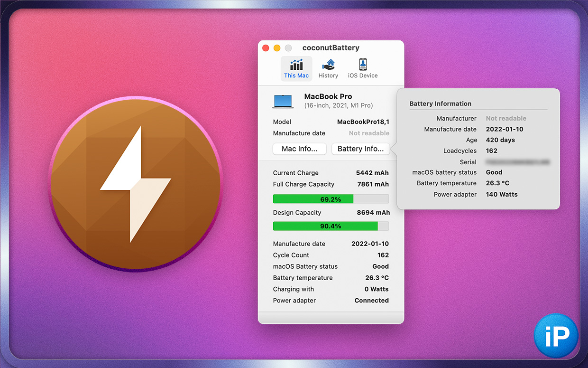Switch to the iOS Device tab
The width and height of the screenshot is (588, 368).
(x=363, y=68)
